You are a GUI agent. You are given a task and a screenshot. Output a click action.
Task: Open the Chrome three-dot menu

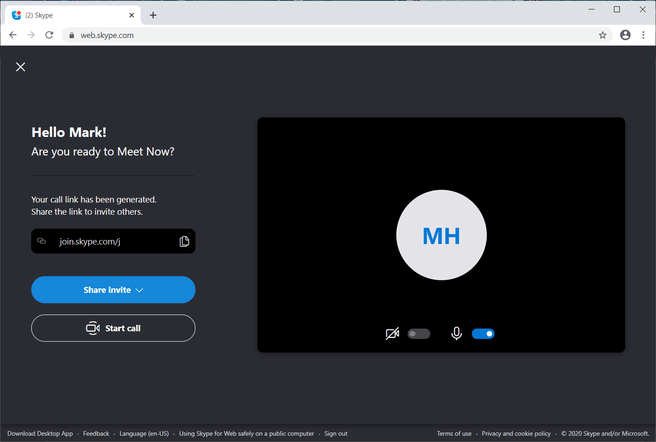(x=643, y=35)
